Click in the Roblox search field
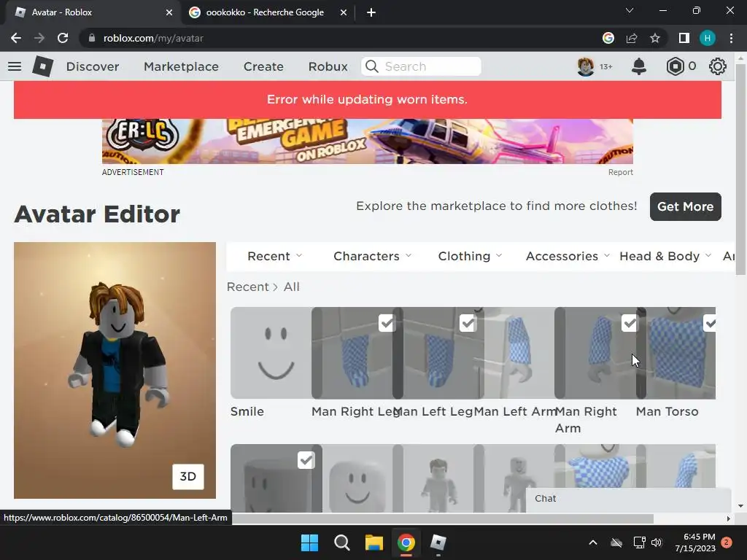The height and width of the screenshot is (560, 747). [421, 66]
